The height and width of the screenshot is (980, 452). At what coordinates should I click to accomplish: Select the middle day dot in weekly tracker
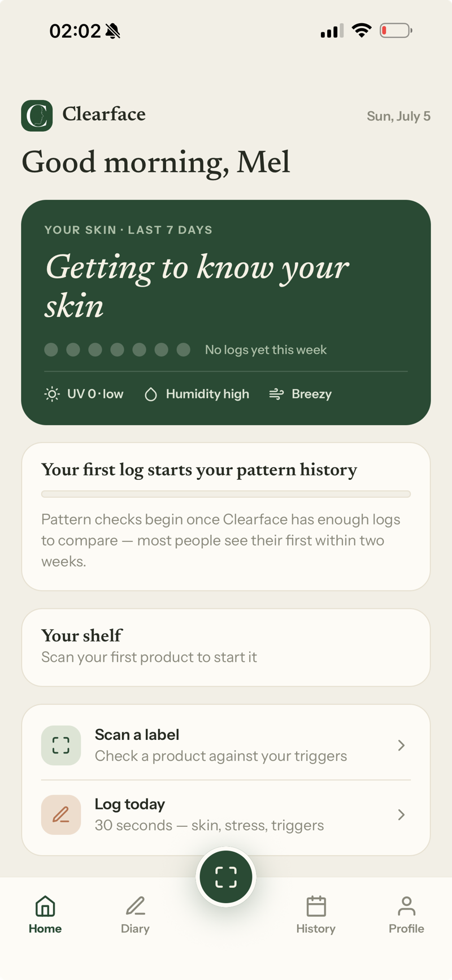118,349
